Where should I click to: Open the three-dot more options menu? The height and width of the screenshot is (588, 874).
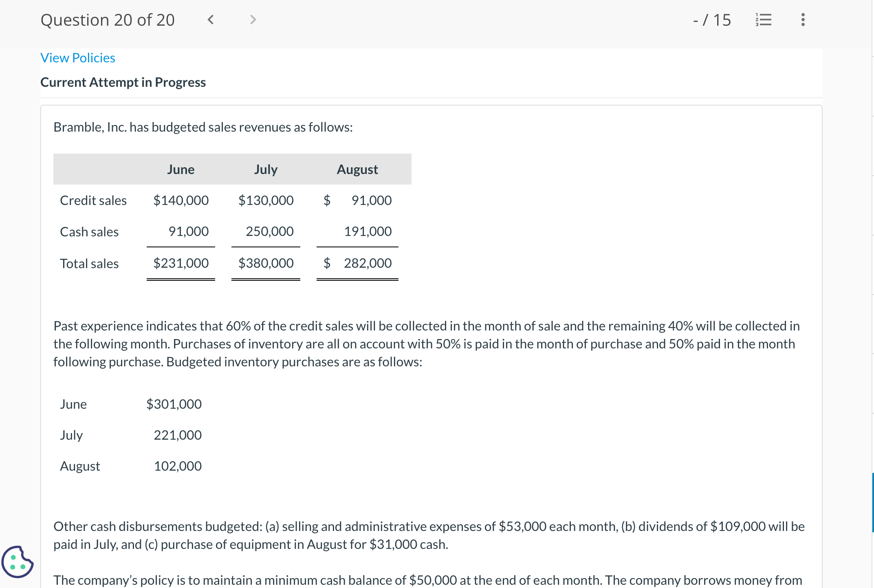pos(803,20)
